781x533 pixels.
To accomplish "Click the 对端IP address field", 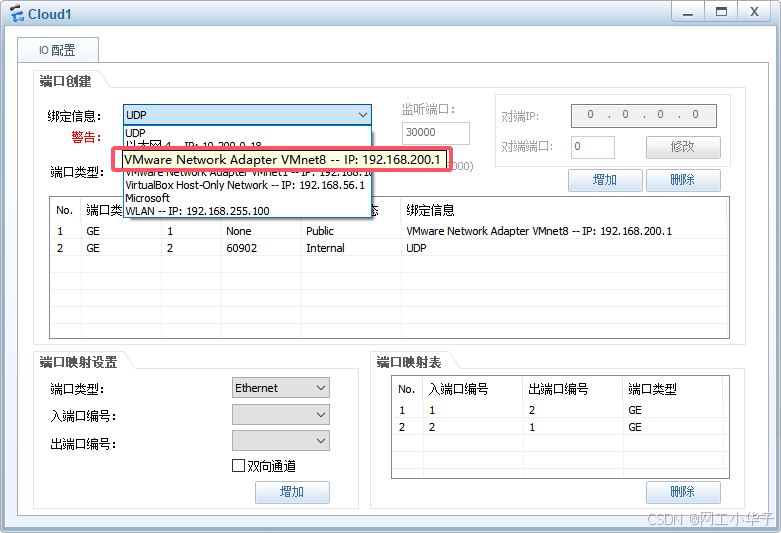I will [x=644, y=115].
